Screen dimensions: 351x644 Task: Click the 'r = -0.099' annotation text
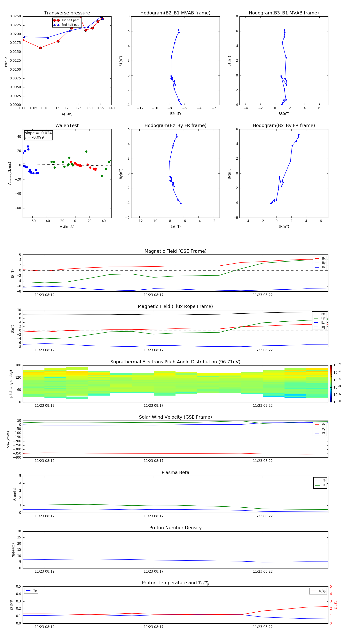tap(35, 137)
